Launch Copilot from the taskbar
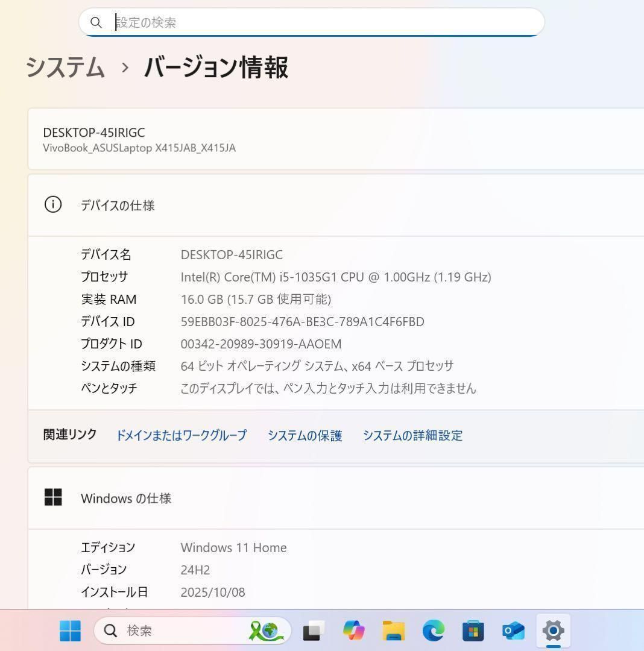 [x=354, y=631]
